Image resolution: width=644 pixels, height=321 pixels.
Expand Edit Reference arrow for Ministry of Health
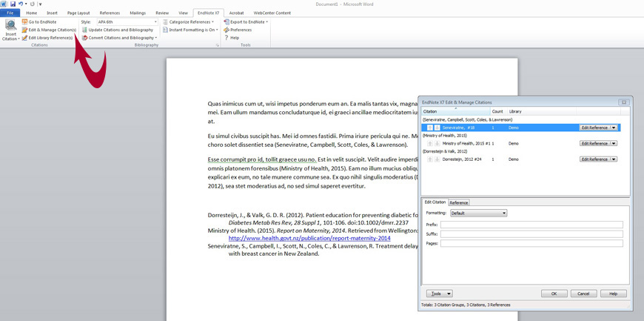click(x=614, y=143)
